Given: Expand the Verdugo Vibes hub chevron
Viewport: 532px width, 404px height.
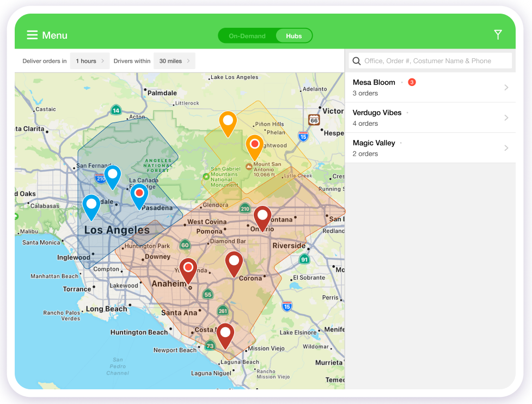Looking at the screenshot, I should pyautogui.click(x=506, y=118).
